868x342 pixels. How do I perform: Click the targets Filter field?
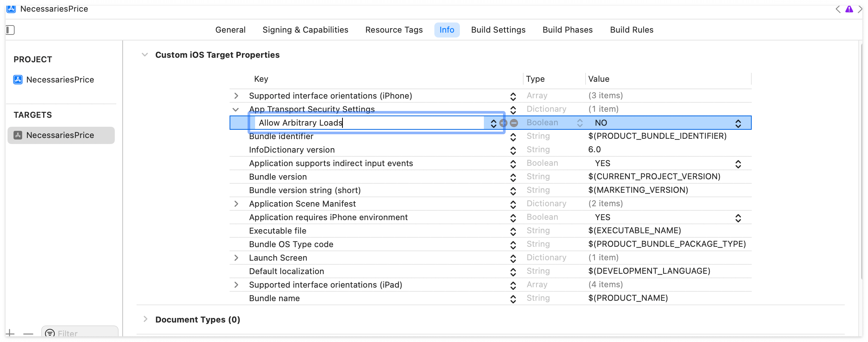point(80,332)
